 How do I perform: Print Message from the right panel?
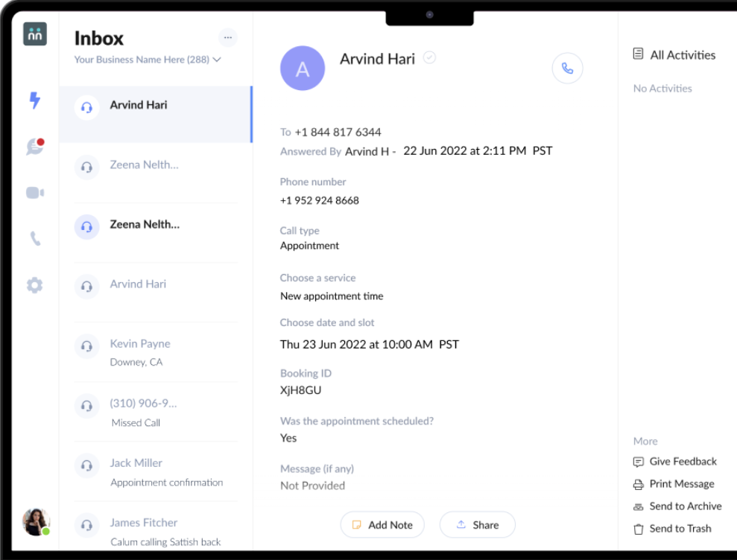pyautogui.click(x=673, y=484)
